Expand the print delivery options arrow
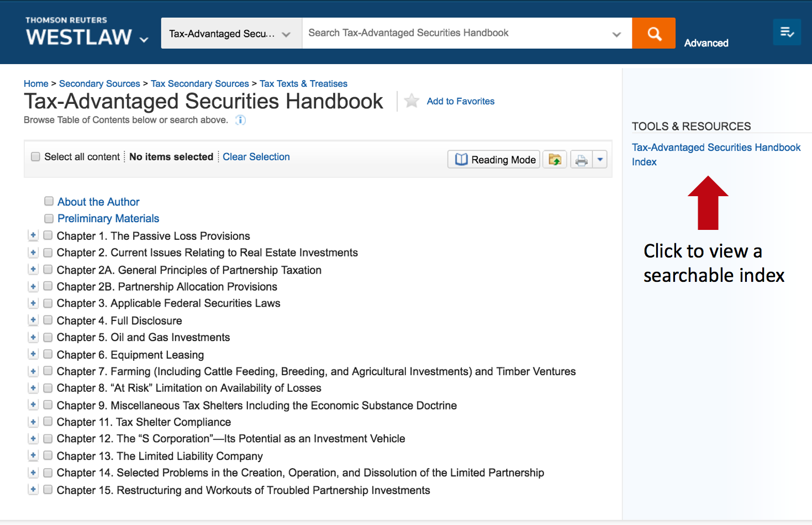Screen dimensions: 812x525 point(600,160)
